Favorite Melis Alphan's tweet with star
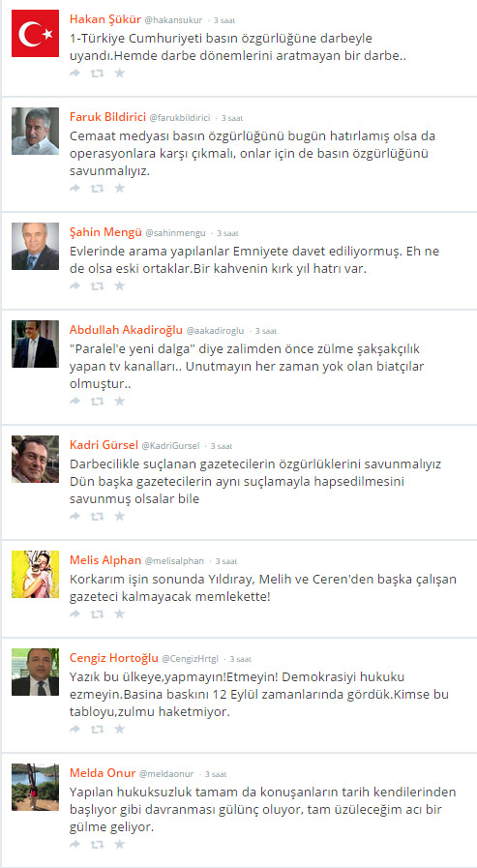Screen dimensions: 477x868 tap(119, 614)
